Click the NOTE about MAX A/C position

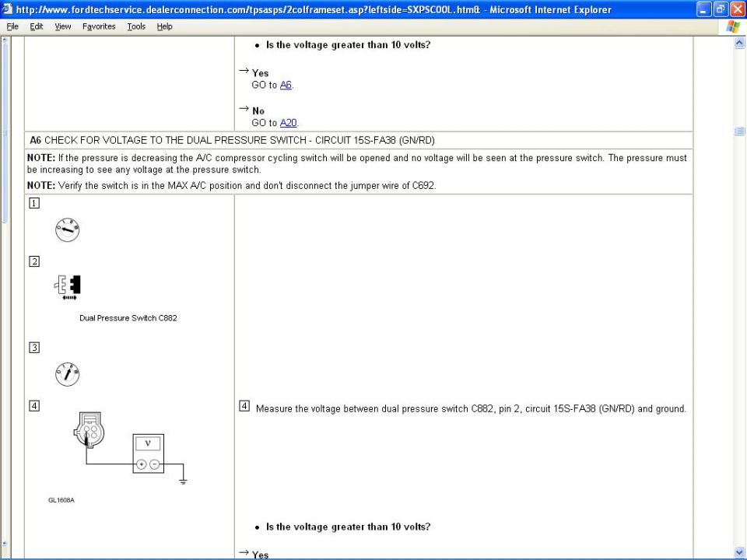(232, 186)
